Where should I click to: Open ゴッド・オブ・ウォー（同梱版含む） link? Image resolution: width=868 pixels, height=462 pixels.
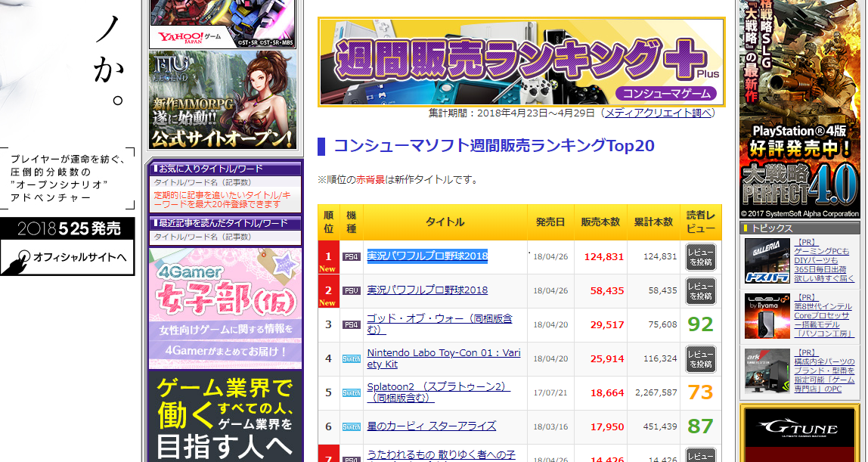coord(439,324)
